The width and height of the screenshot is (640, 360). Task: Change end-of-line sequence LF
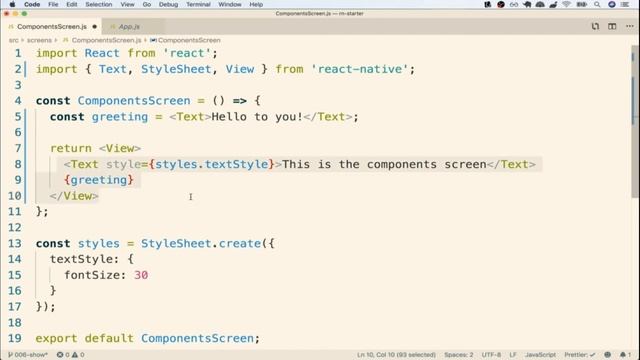pyautogui.click(x=513, y=355)
